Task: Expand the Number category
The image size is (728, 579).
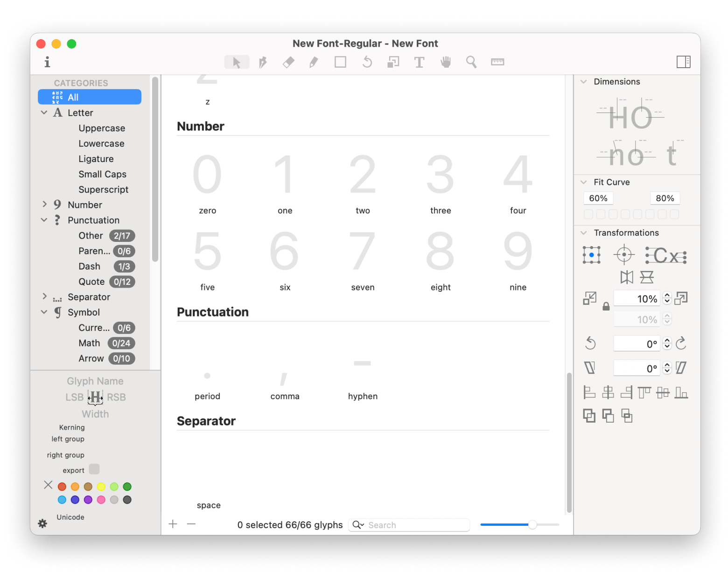Action: [x=44, y=205]
